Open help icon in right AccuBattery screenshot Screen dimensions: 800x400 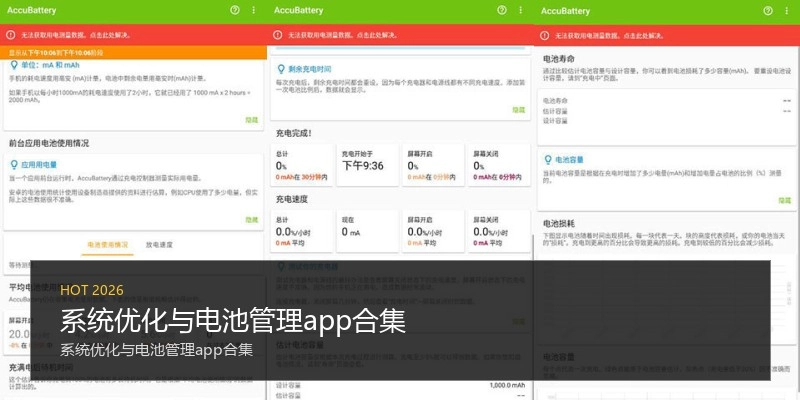point(768,11)
